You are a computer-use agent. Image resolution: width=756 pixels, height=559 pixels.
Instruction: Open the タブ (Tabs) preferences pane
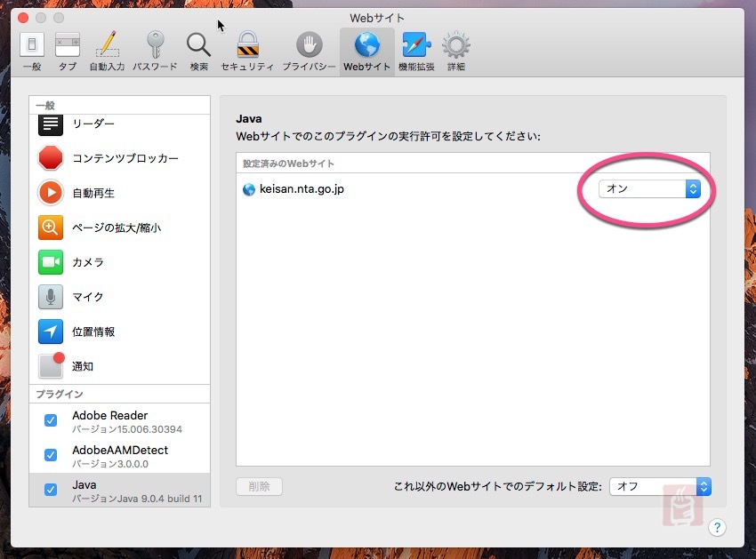click(x=68, y=52)
